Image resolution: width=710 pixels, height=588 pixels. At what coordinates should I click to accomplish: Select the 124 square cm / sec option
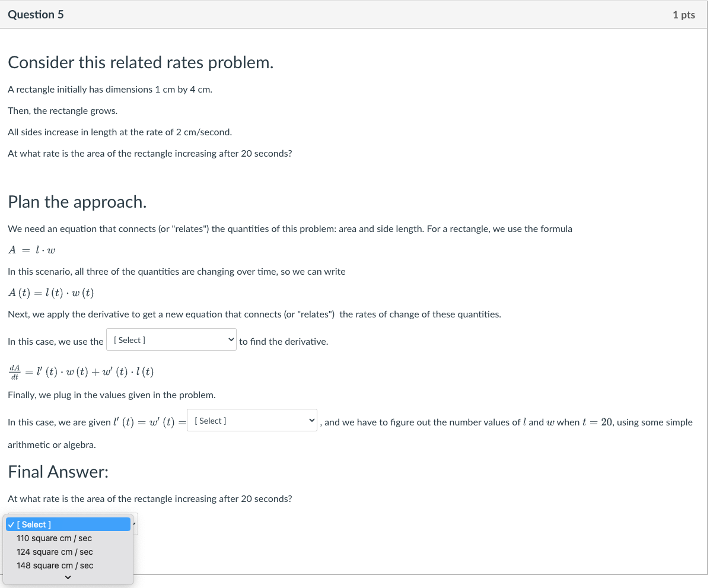coord(55,552)
